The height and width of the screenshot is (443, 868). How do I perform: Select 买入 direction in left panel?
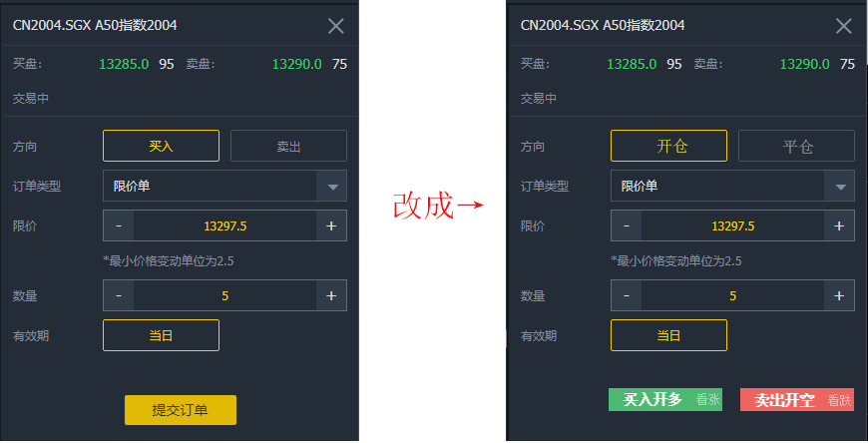(x=161, y=147)
